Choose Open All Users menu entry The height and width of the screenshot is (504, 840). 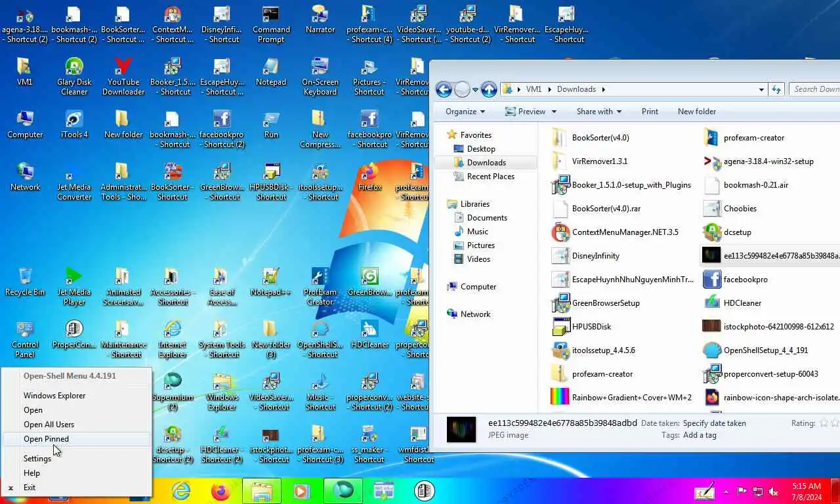coord(77,425)
